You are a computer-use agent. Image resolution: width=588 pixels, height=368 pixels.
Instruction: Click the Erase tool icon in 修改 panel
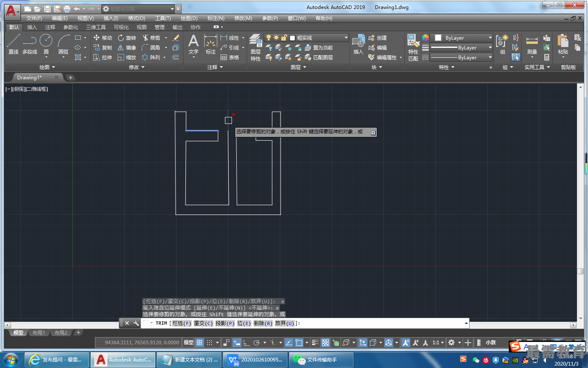pyautogui.click(x=176, y=38)
